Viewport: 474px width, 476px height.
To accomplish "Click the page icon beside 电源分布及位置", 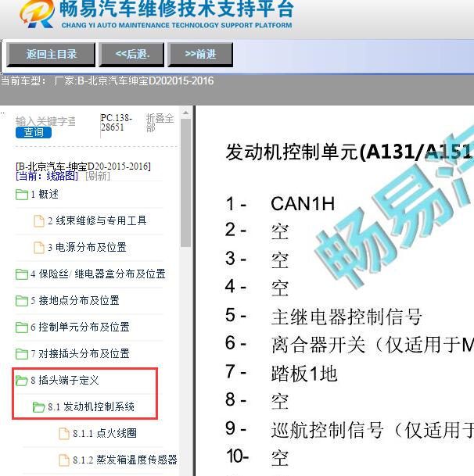I will pos(38,248).
